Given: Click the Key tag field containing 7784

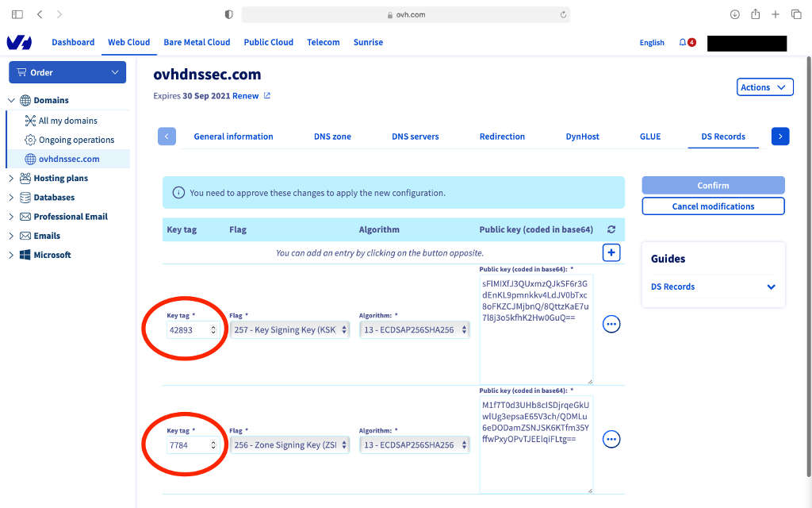Looking at the screenshot, I should tap(192, 444).
